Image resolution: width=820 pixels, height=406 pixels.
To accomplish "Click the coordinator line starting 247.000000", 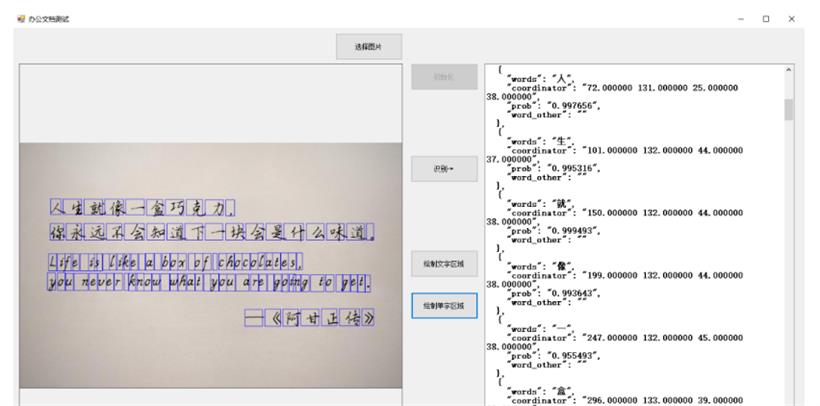I will pyautogui.click(x=625, y=338).
